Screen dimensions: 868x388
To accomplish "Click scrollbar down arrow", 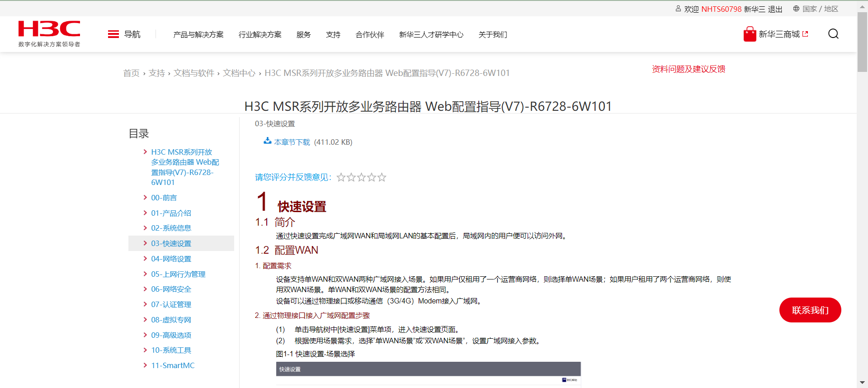I will tap(863, 383).
